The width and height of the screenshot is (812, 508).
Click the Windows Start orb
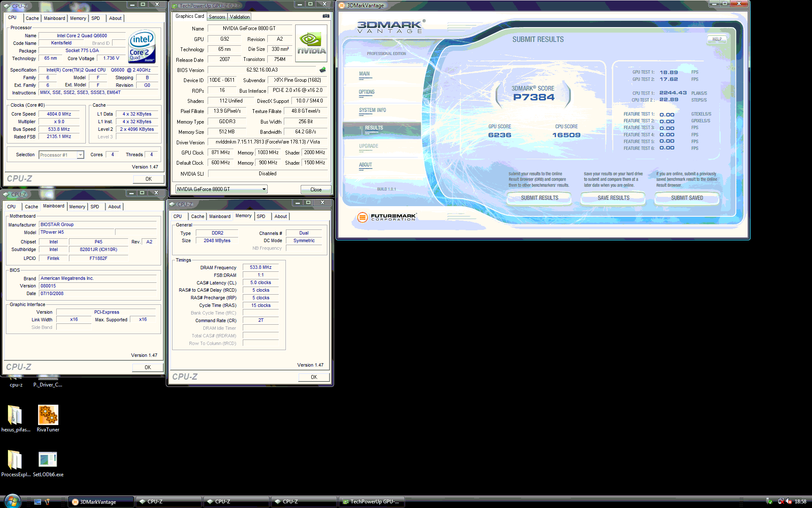(12, 501)
